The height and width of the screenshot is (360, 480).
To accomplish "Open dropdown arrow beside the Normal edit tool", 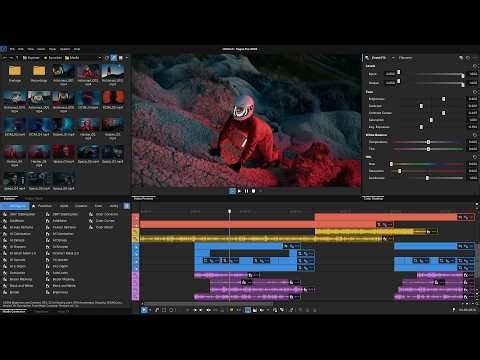I will (149, 310).
